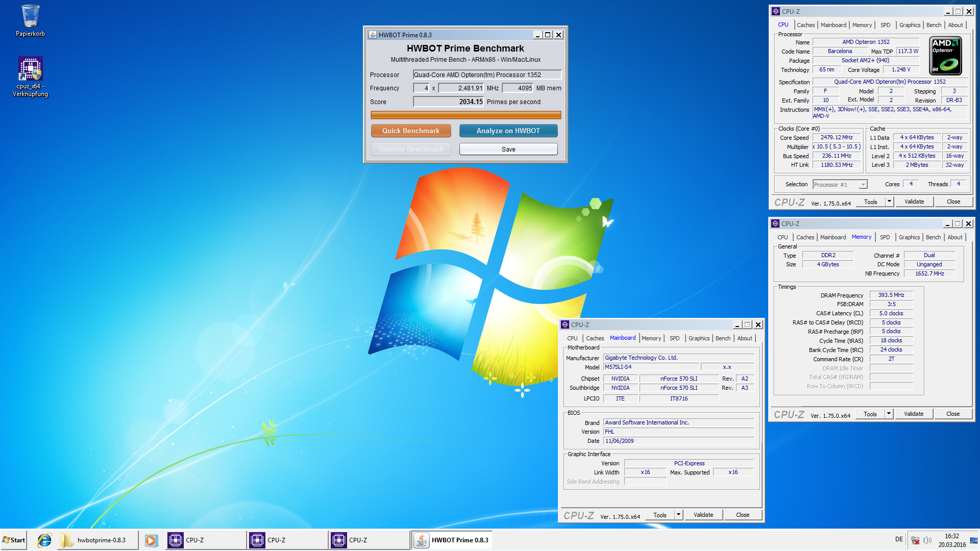The image size is (980, 551).
Task: Click the Core Speed value 2479.12 MHz
Action: (837, 138)
